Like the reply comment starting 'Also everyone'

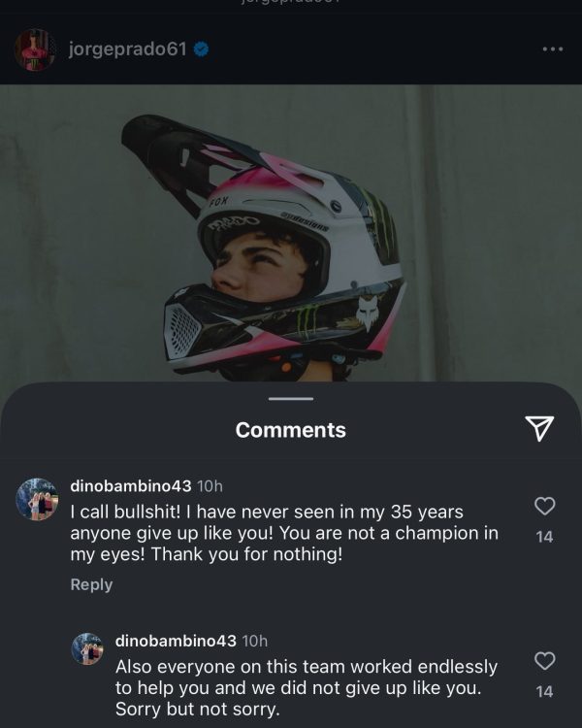click(x=545, y=661)
